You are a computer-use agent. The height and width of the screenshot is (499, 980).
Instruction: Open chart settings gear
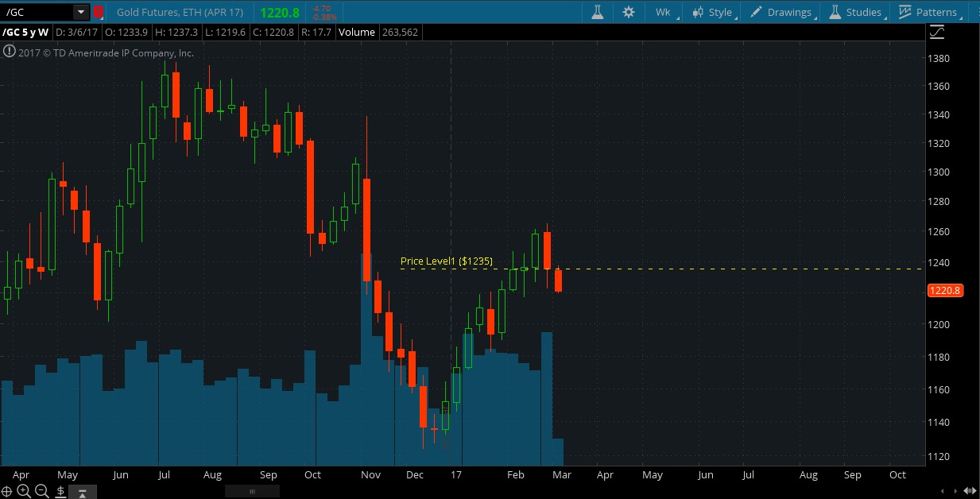point(629,12)
